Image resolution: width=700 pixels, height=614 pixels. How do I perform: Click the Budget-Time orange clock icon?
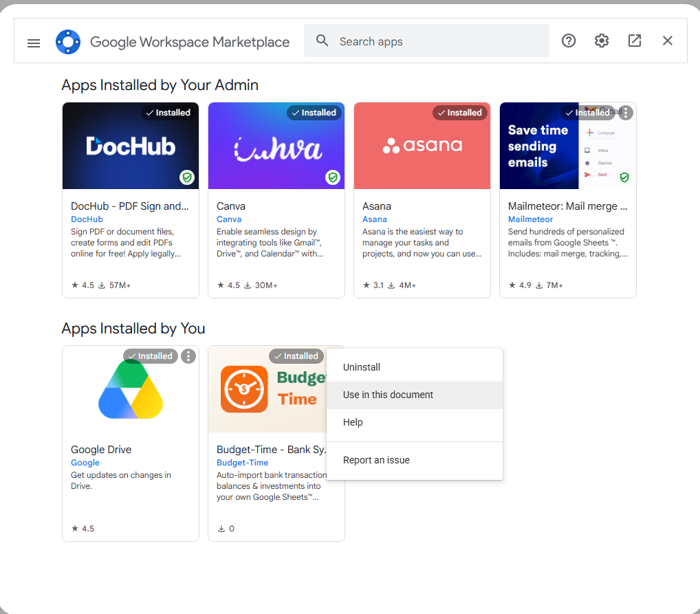(243, 389)
